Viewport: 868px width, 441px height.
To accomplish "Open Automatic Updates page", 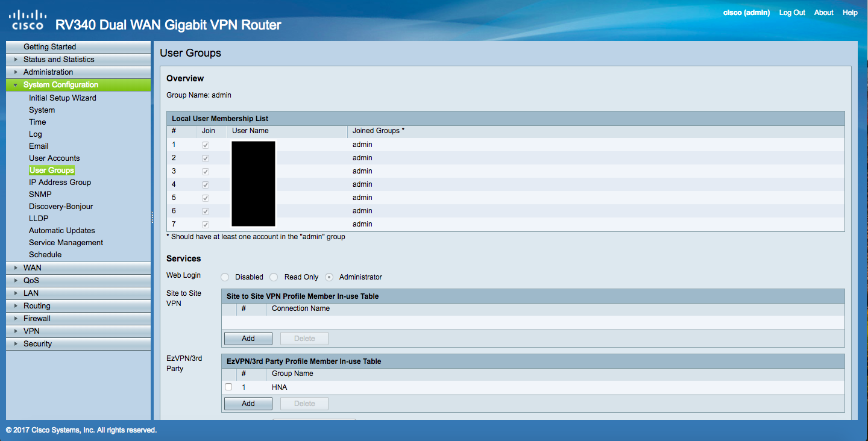I will (62, 231).
